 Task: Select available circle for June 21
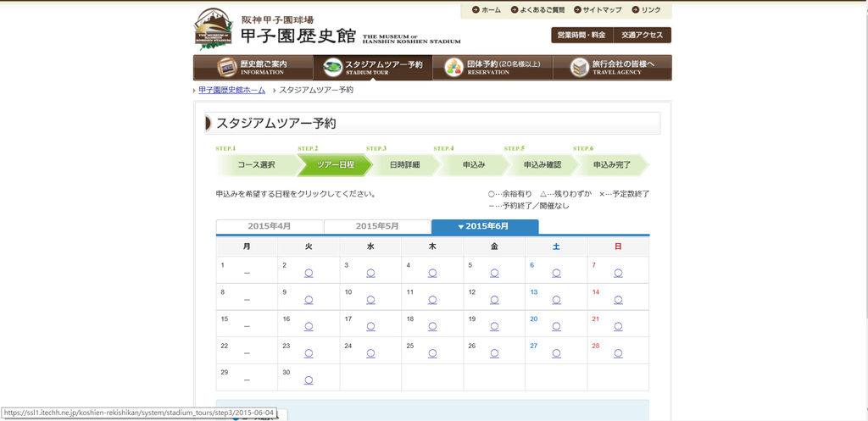tap(618, 327)
